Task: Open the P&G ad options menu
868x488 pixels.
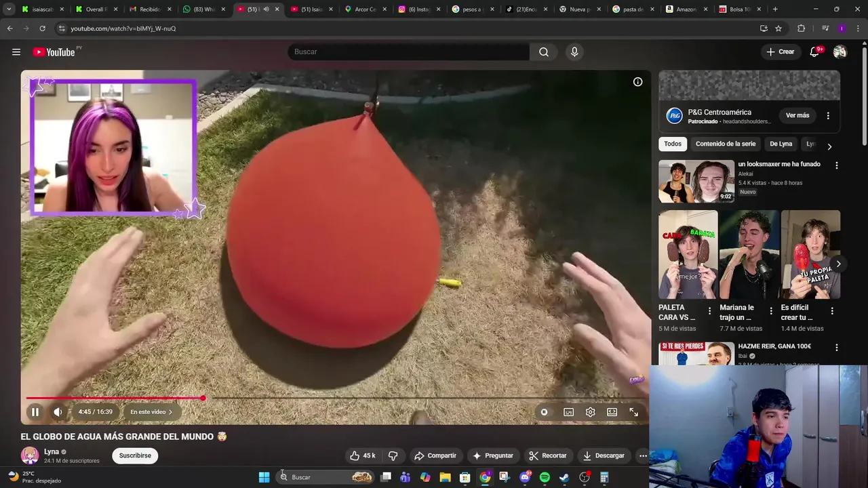Action: pos(828,116)
